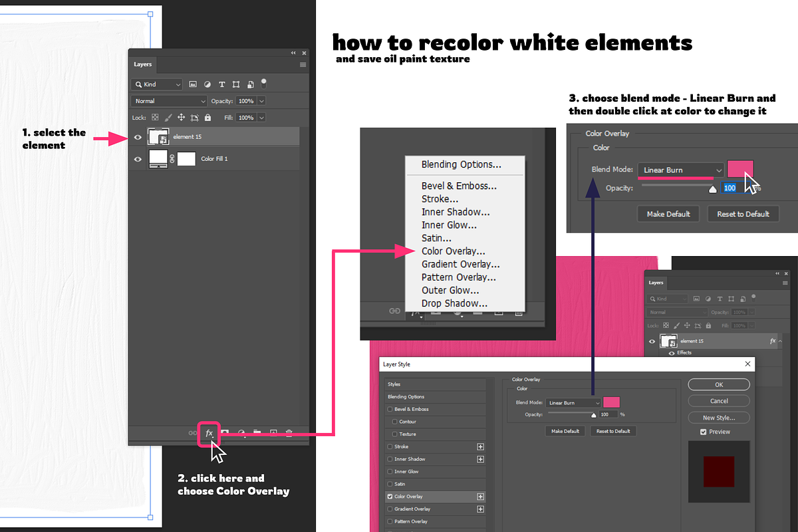Viewport: 798px width, 532px height.
Task: Choose Color Overlay... from the fx menu
Action: coord(454,251)
